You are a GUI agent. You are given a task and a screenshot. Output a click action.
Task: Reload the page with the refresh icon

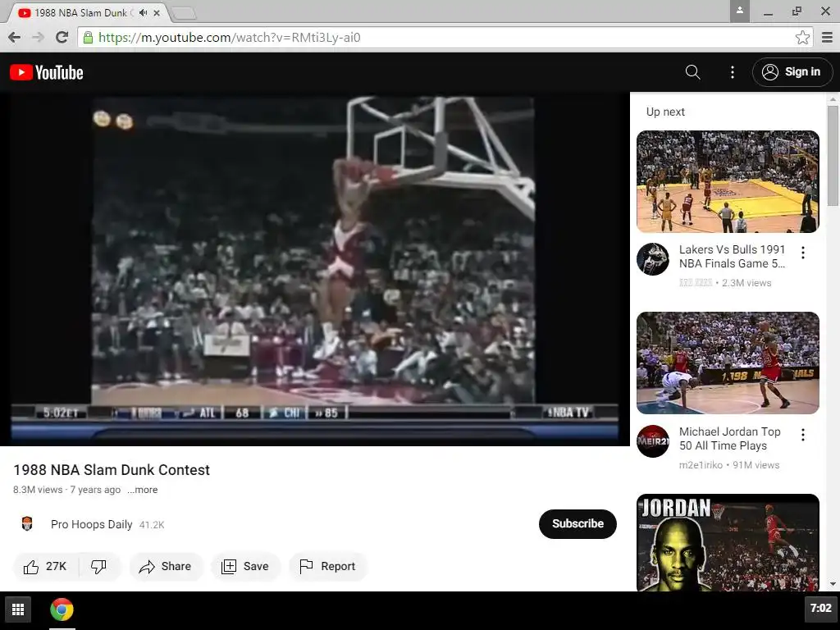click(x=62, y=37)
